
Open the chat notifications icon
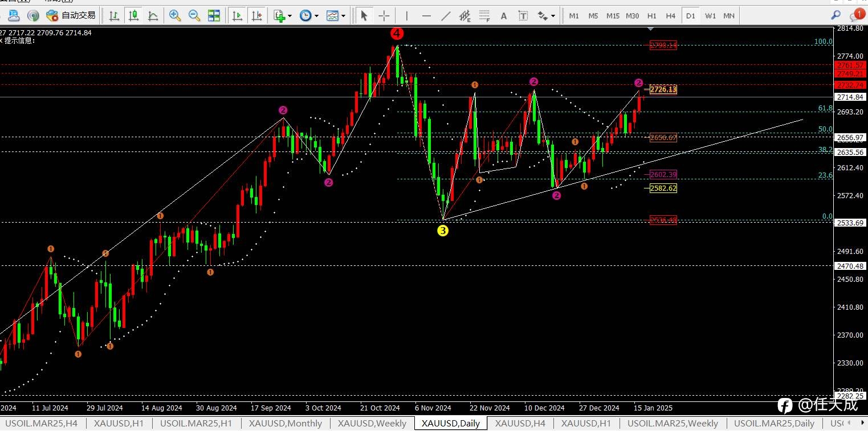pyautogui.click(x=857, y=15)
